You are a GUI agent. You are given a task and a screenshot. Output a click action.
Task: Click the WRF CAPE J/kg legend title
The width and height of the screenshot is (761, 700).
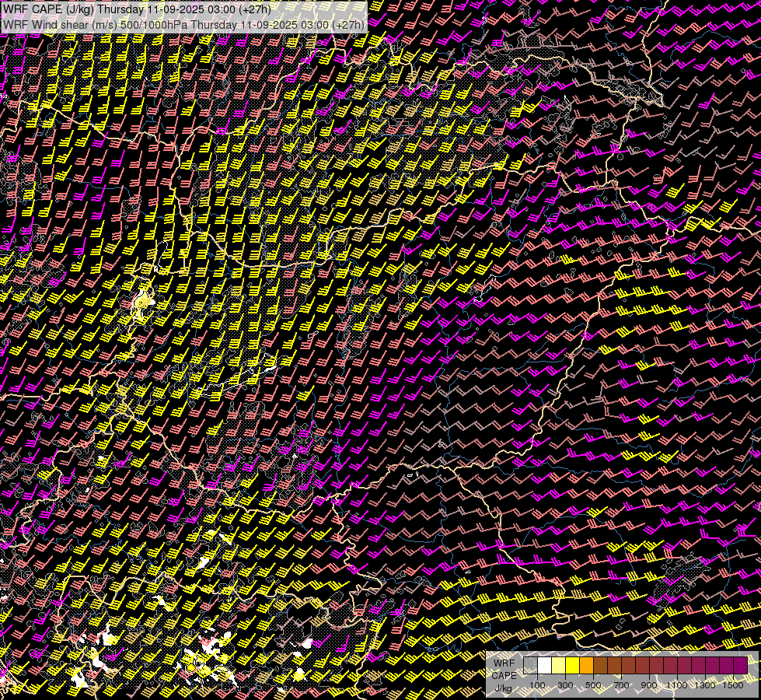(504, 675)
